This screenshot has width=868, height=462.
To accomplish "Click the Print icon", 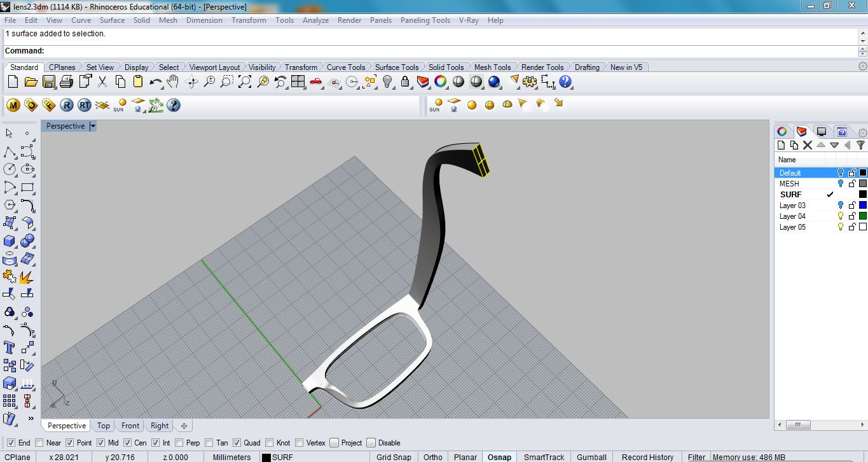I will (67, 81).
